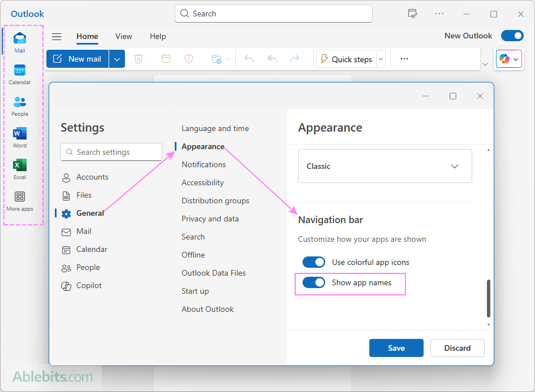This screenshot has height=392, width=535.
Task: Click the New mail button
Action: [x=77, y=59]
